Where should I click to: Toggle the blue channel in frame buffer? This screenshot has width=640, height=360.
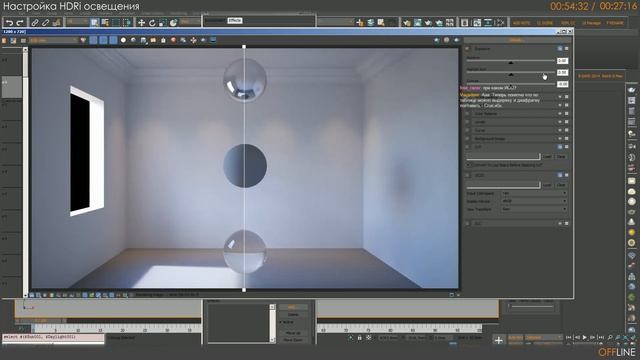113,40
